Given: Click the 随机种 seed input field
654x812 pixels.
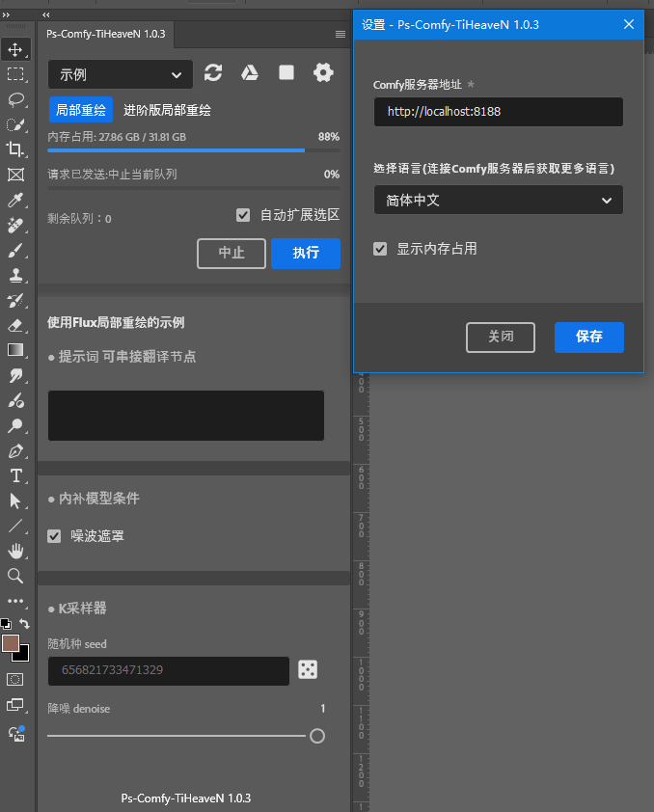Looking at the screenshot, I should 168,670.
